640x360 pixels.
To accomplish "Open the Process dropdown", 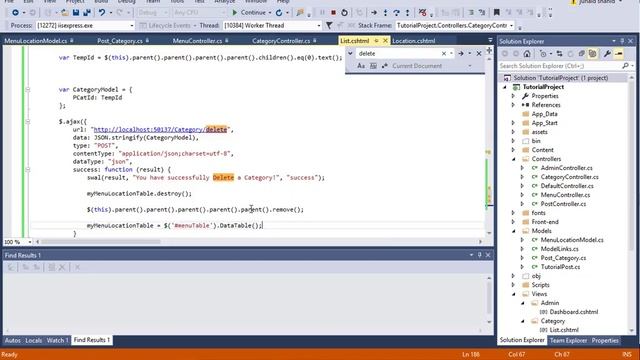I will 131,25.
